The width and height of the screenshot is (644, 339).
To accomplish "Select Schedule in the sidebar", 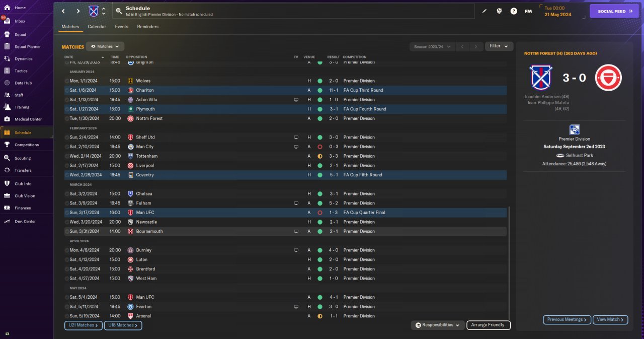I will point(26,132).
